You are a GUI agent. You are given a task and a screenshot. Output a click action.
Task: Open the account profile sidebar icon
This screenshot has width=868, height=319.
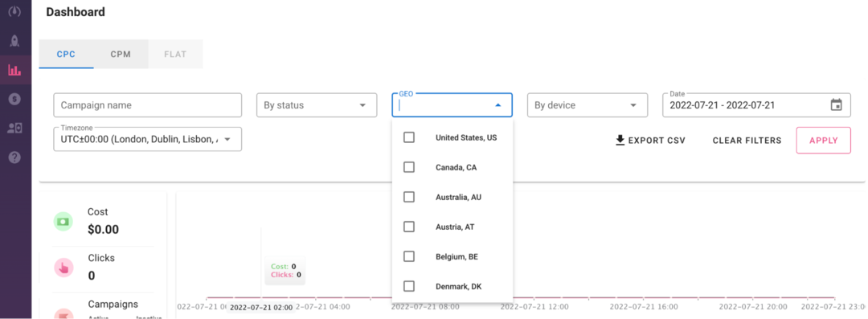coord(15,128)
